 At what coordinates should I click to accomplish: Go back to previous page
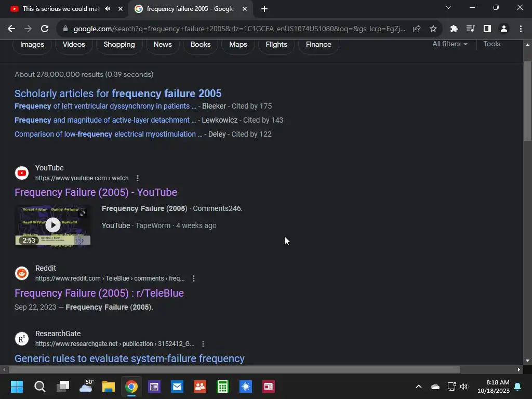11,29
